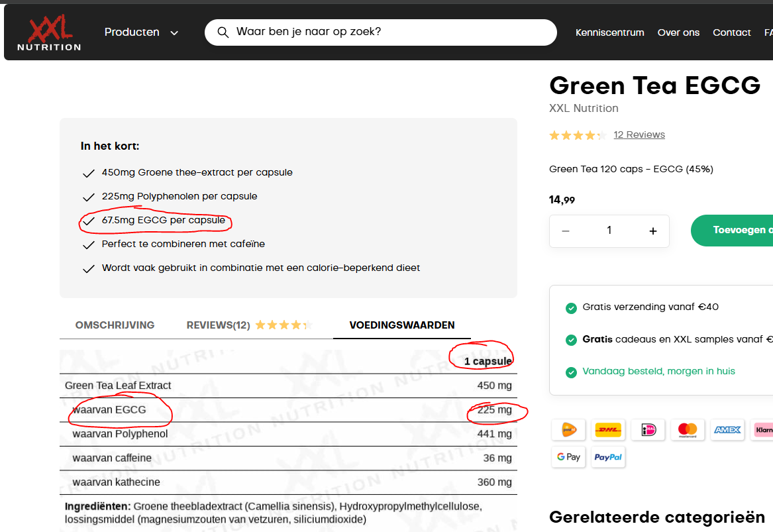
Task: Click the Mastercard payment icon
Action: (x=688, y=430)
